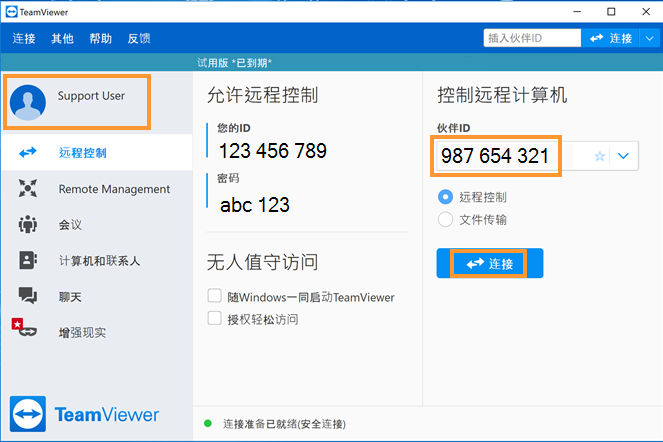The image size is (663, 442).
Task: Open 增强现实 augmented reality glasses icon
Action: pyautogui.click(x=25, y=328)
